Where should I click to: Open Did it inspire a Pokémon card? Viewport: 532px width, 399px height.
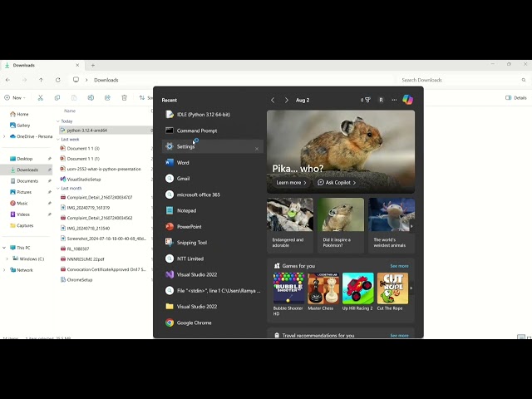341,225
